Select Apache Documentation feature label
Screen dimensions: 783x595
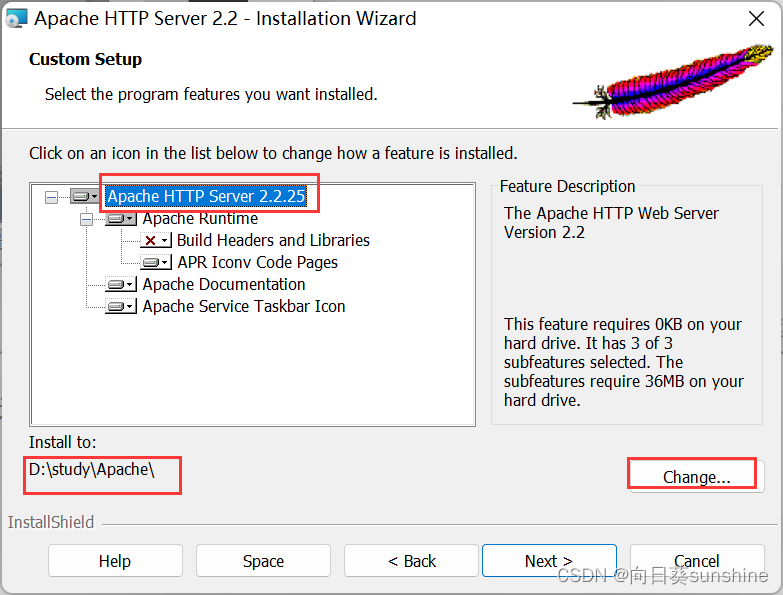point(224,285)
